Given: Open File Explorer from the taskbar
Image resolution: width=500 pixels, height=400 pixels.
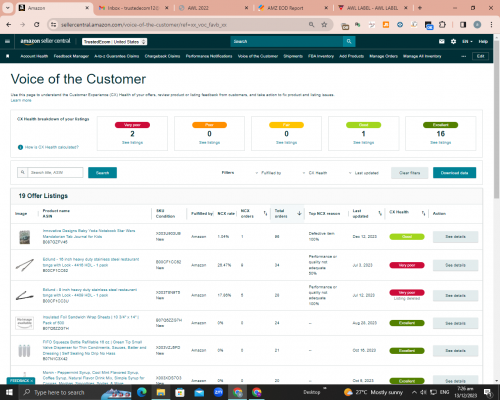Looking at the screenshot, I should pyautogui.click(x=161, y=392).
